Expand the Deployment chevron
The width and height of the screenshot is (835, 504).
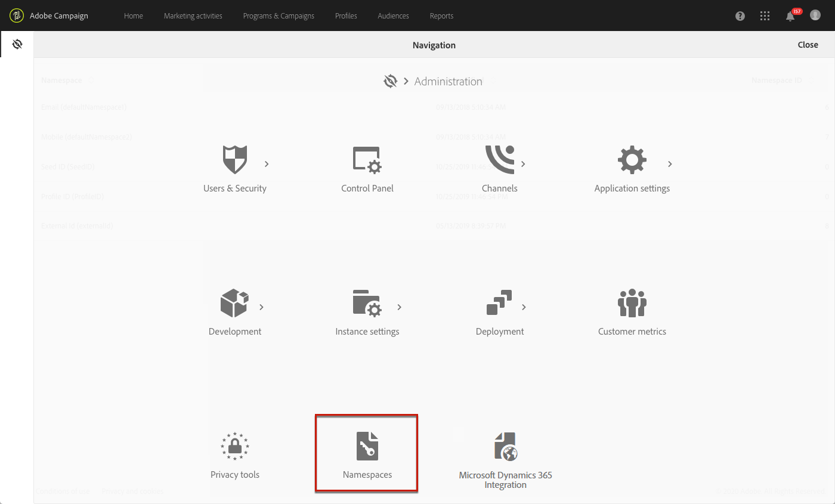524,307
